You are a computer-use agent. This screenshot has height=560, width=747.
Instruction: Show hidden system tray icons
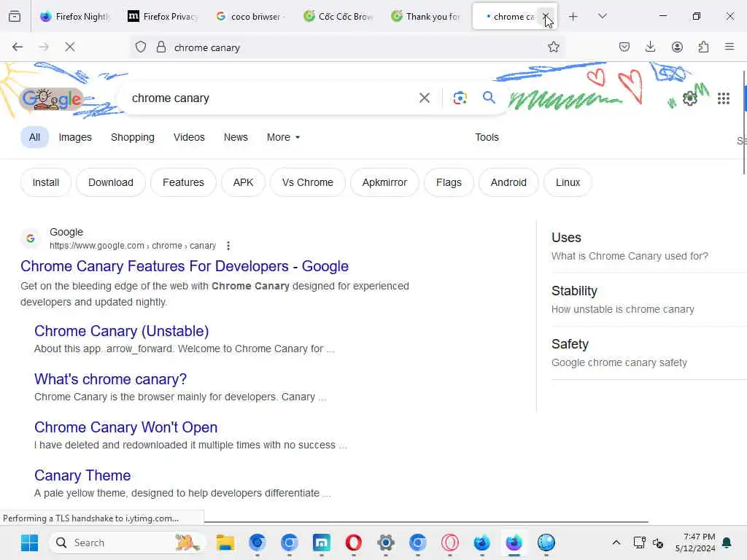pyautogui.click(x=616, y=542)
